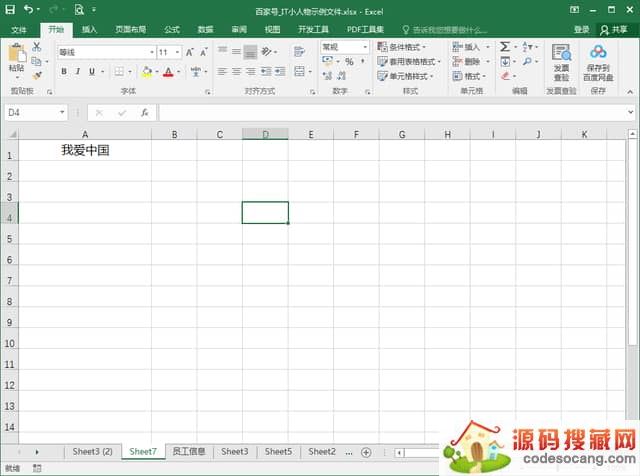Increase decimal places
Screen dimensions: 640x476
pyautogui.click(x=327, y=76)
